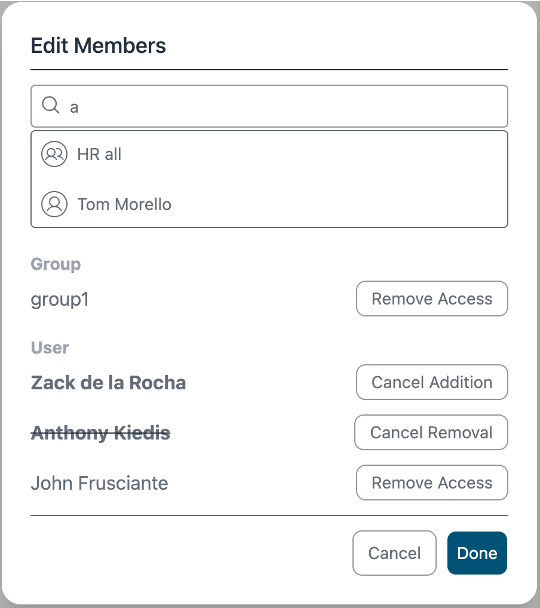540x608 pixels.
Task: Click the user avatar icon beside Tom Morello
Action: [x=54, y=204]
